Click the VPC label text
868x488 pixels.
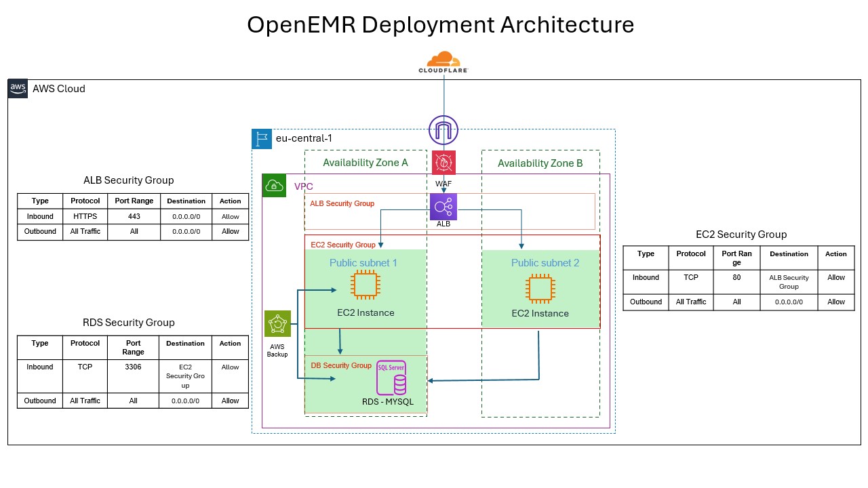click(x=304, y=186)
